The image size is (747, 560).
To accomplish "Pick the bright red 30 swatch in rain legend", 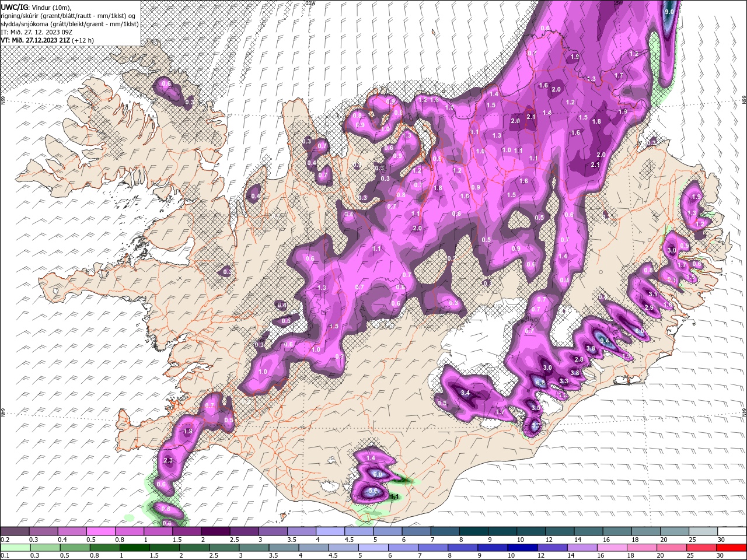I will [x=731, y=548].
